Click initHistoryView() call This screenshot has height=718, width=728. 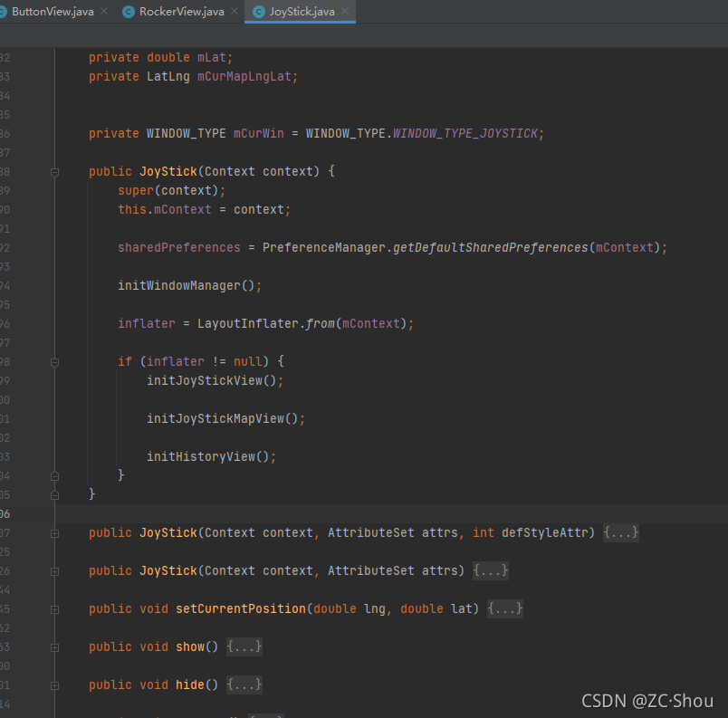click(x=211, y=457)
